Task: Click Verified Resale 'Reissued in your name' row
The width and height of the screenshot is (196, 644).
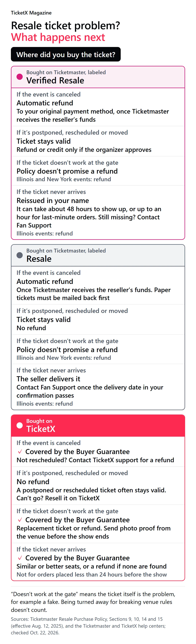Action: pos(98,212)
